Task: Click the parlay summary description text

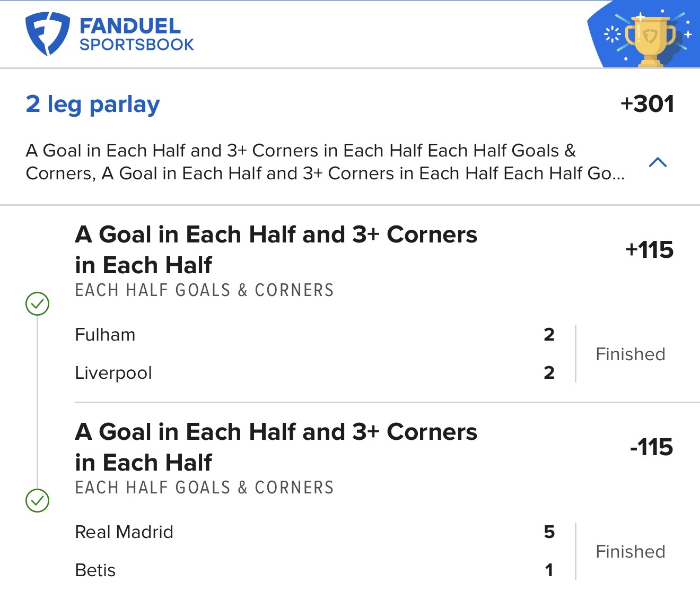Action: 325,162
